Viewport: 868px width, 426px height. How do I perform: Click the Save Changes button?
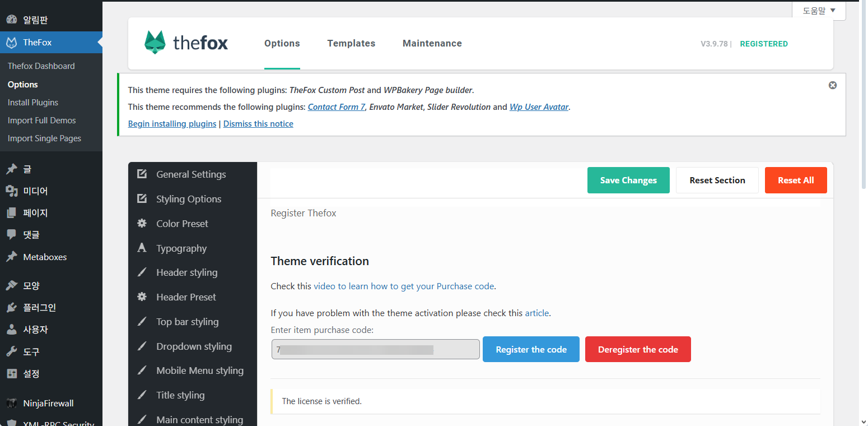point(628,180)
